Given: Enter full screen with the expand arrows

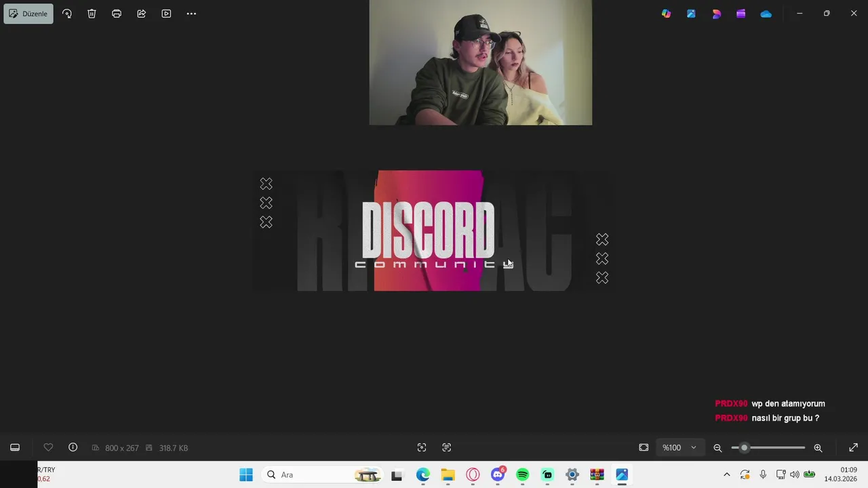Looking at the screenshot, I should pyautogui.click(x=854, y=447).
